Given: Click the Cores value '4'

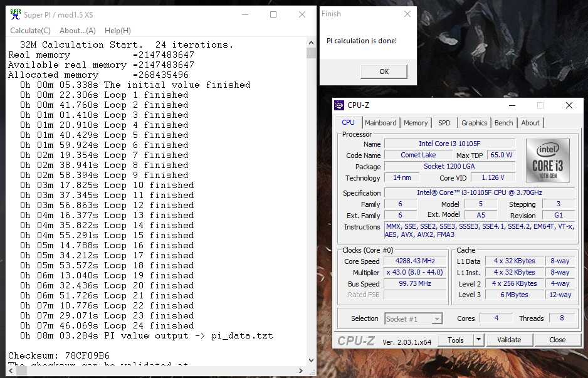Looking at the screenshot, I should (x=496, y=318).
